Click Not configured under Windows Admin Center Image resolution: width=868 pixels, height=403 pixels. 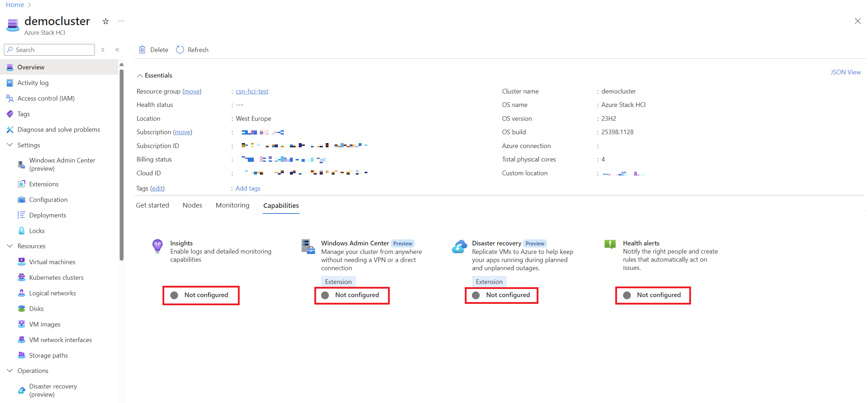(352, 295)
